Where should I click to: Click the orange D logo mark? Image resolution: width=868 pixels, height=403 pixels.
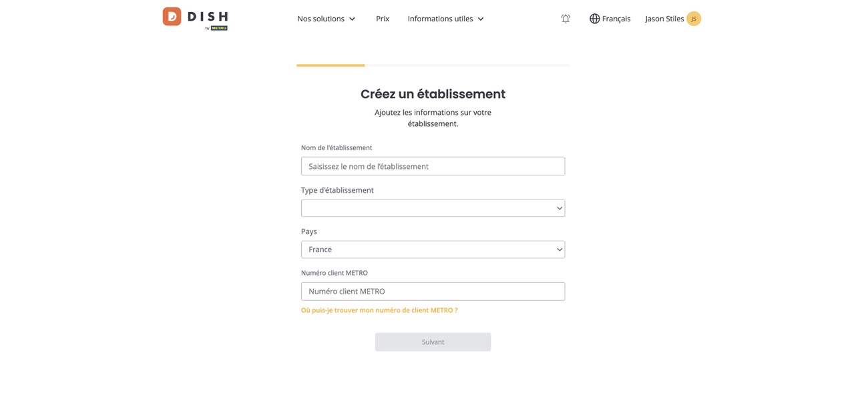[172, 17]
